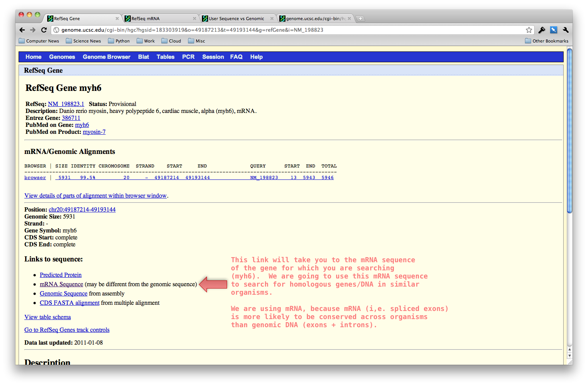Go back with the browser back arrow

pyautogui.click(x=22, y=30)
